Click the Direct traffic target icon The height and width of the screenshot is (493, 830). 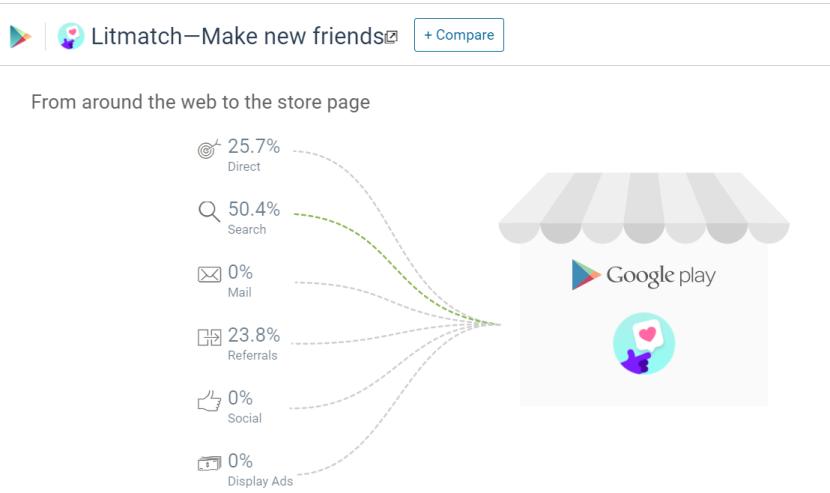pos(208,150)
